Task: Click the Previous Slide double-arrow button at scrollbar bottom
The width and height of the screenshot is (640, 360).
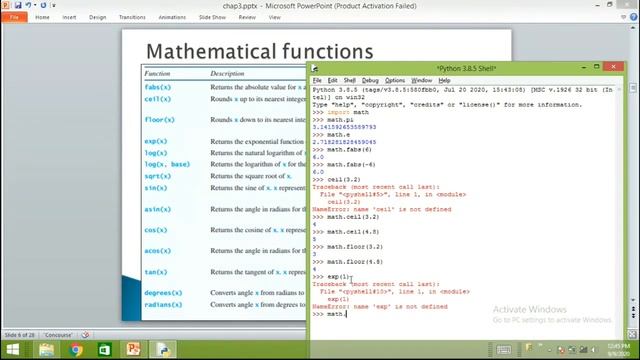Action: tap(633, 309)
